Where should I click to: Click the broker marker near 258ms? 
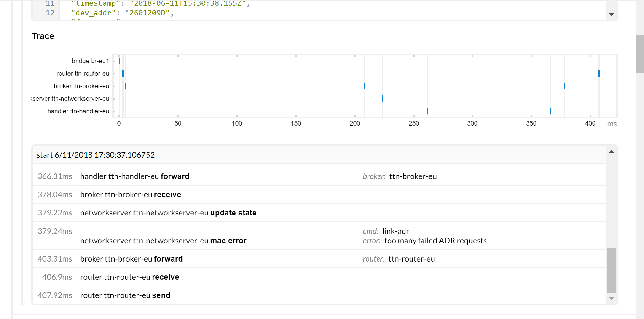click(421, 86)
